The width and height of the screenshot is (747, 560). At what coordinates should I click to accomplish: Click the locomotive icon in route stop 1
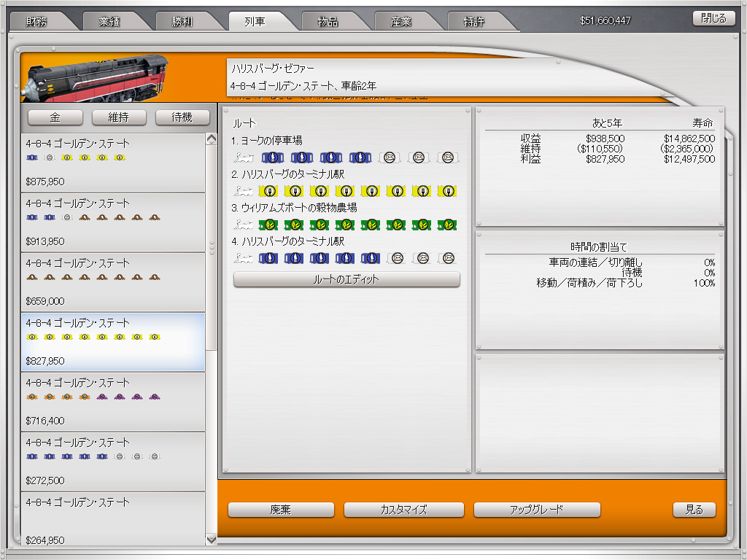click(x=244, y=157)
